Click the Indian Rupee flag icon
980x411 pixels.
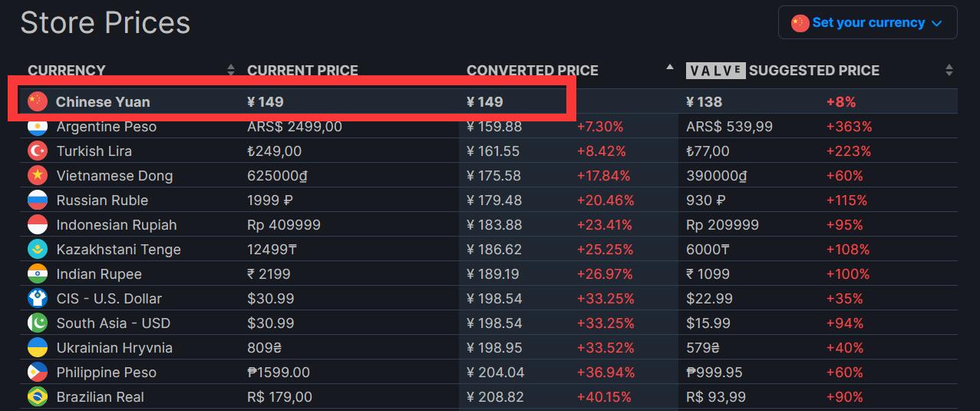(x=38, y=274)
